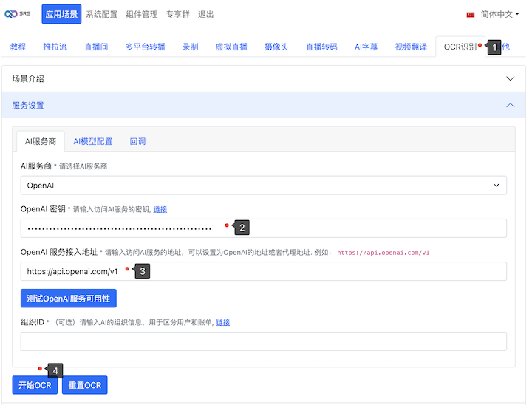Select the 直播转码 tab
532x405 pixels.
pos(321,47)
